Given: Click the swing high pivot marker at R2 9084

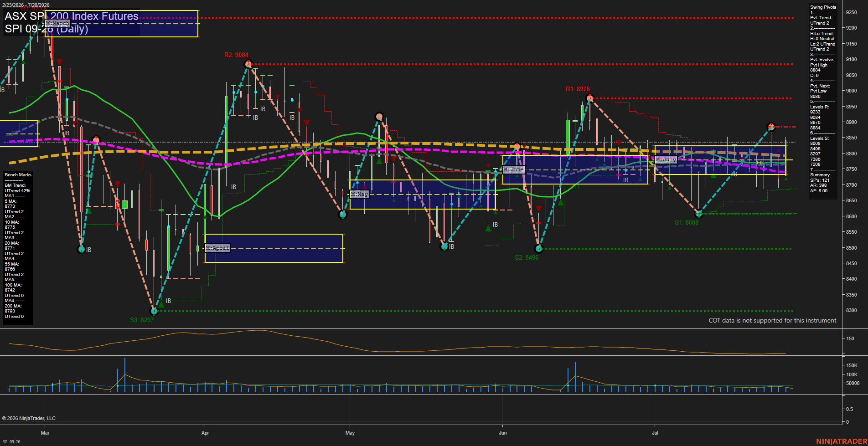Looking at the screenshot, I should pos(248,64).
